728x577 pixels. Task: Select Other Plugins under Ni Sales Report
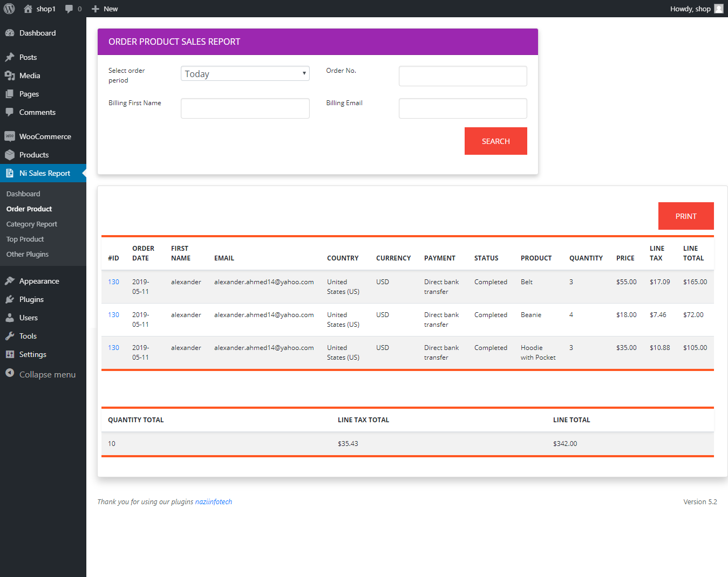click(27, 254)
